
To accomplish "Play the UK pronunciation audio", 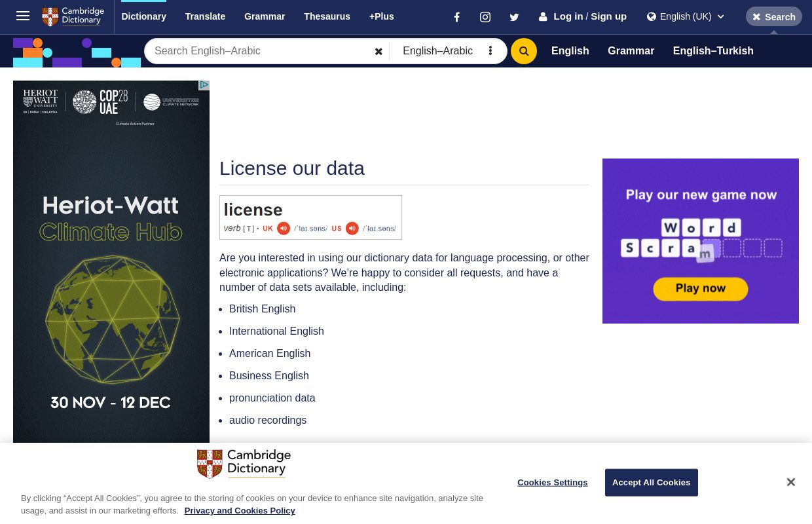I will click(284, 229).
